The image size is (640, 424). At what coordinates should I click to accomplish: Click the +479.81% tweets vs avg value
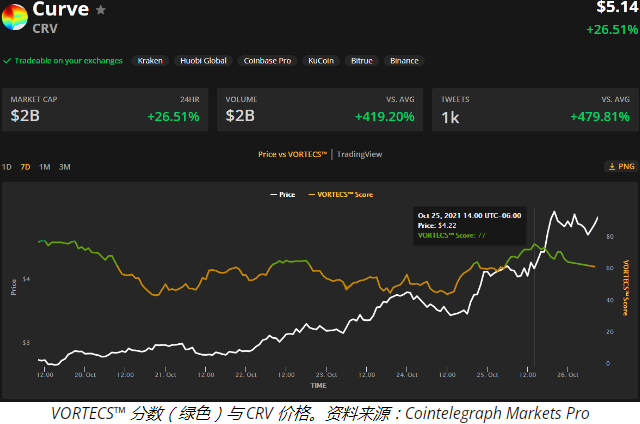point(600,117)
